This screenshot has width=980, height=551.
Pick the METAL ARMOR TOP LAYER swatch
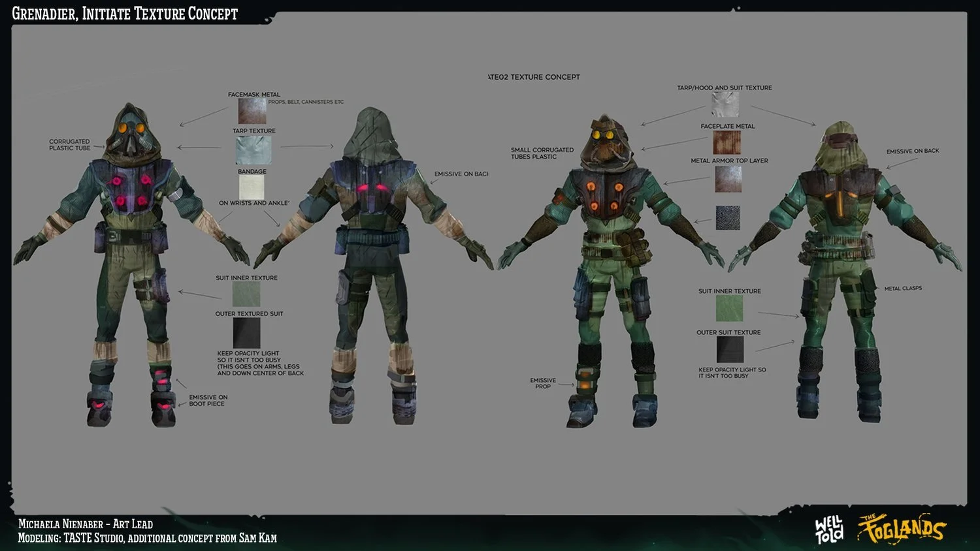728,179
